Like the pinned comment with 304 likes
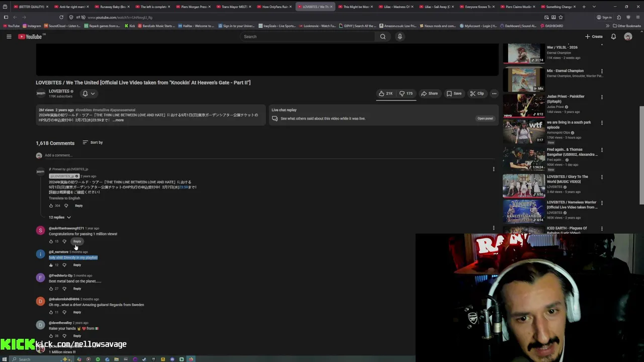Screen dimensions: 644x362 pos(51,206)
